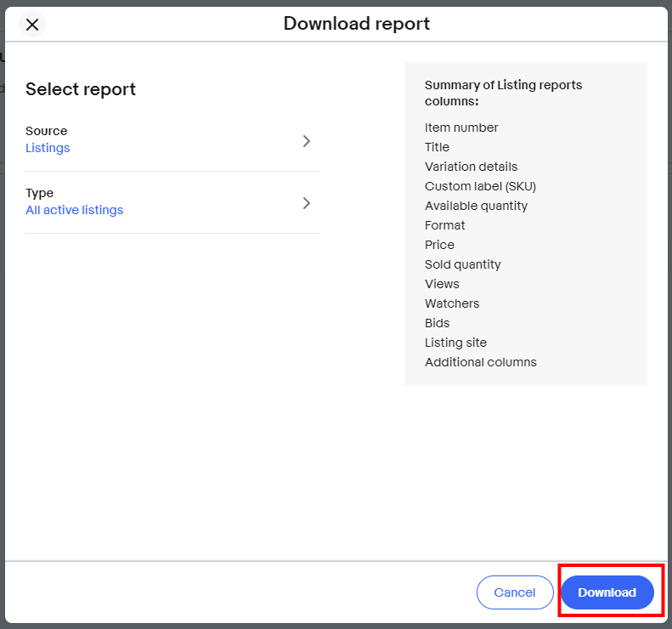
Task: Expand the Source chevron arrow
Action: click(306, 141)
